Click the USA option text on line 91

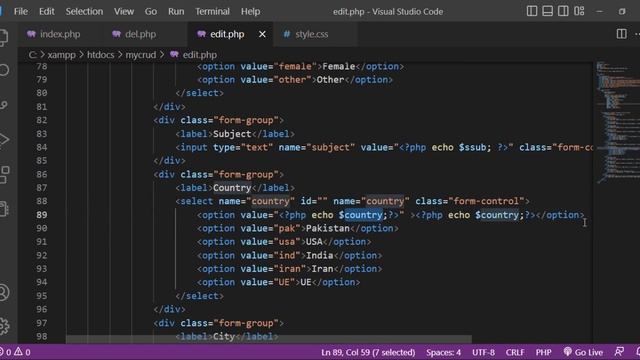coord(314,242)
